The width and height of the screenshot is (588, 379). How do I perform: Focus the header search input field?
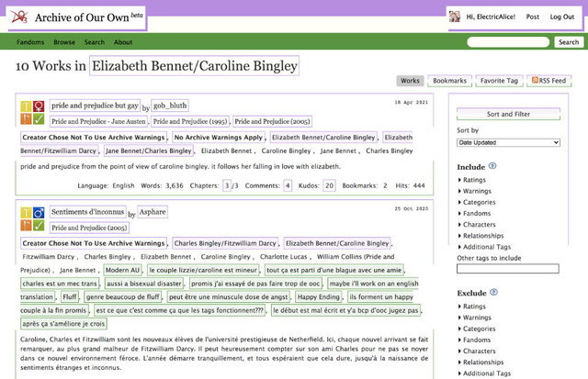pos(508,42)
